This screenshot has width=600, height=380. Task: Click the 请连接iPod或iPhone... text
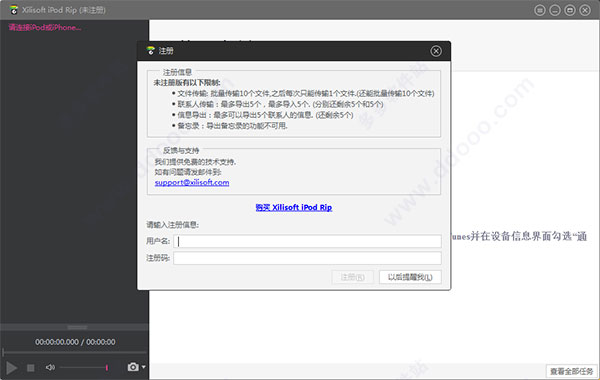tap(45, 28)
